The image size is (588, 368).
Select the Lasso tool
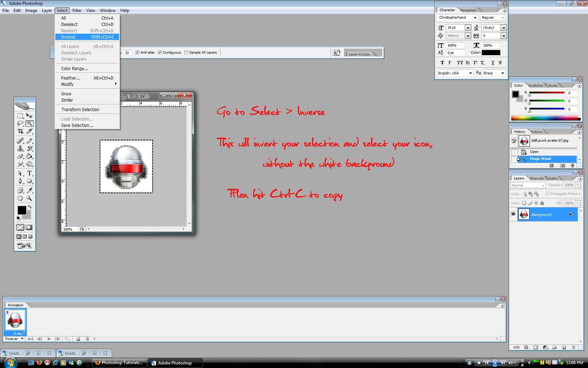click(x=20, y=123)
